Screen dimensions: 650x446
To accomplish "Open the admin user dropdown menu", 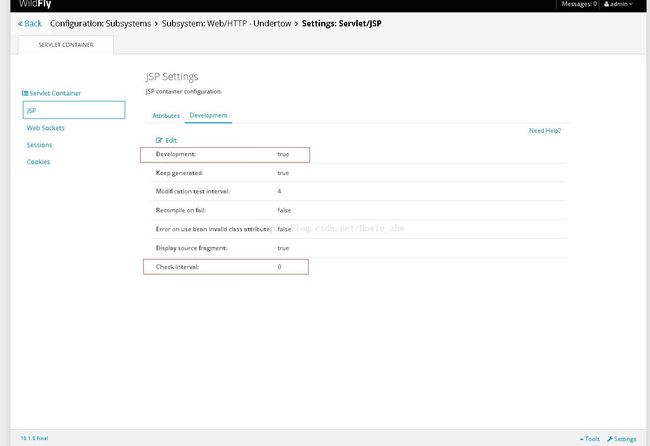I will [x=620, y=4].
